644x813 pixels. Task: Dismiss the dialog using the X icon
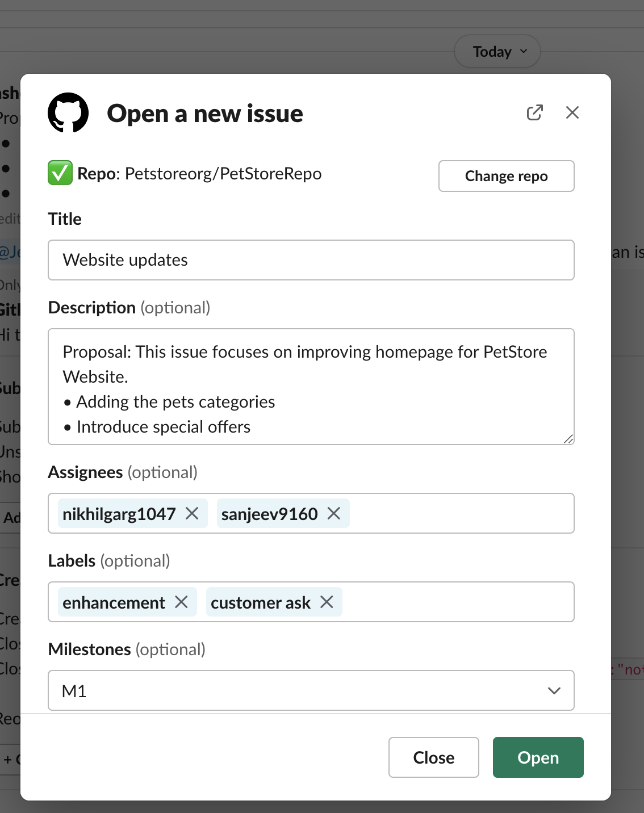572,113
